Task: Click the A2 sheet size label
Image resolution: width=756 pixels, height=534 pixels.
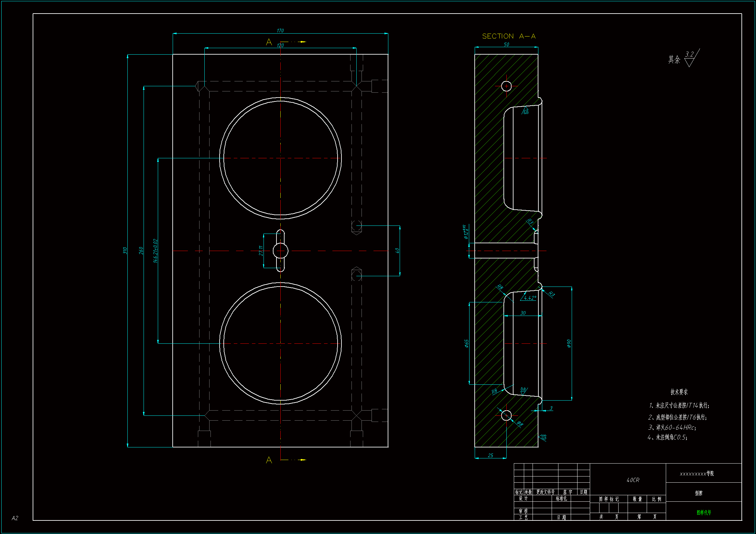Action: click(15, 518)
